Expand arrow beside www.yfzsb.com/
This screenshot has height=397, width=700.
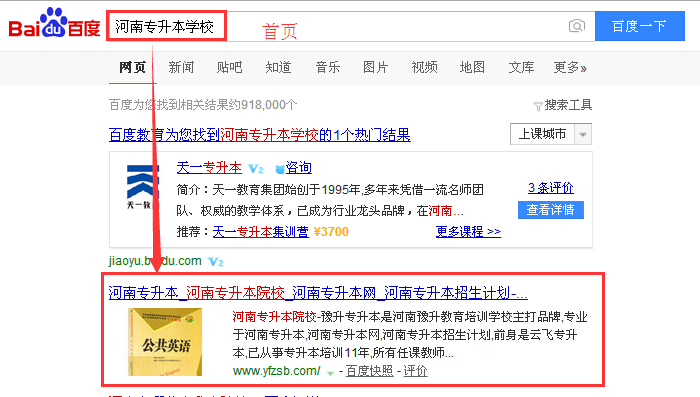(330, 373)
